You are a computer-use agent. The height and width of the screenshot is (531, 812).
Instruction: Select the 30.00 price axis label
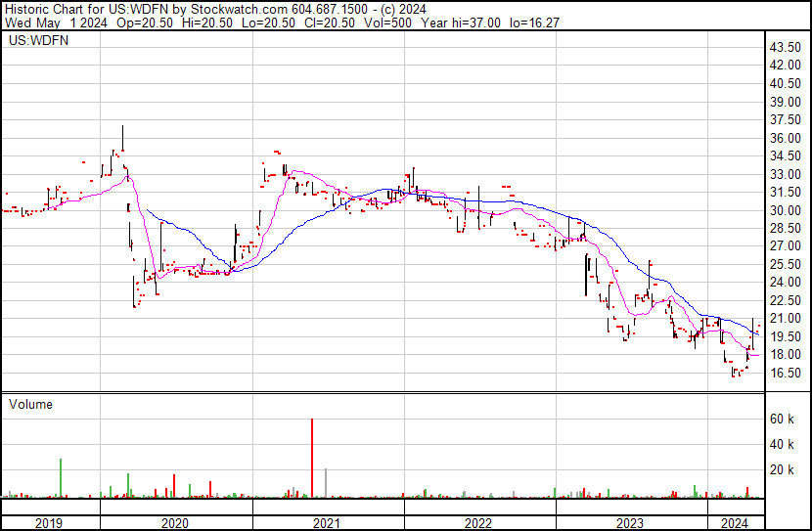[x=785, y=210]
